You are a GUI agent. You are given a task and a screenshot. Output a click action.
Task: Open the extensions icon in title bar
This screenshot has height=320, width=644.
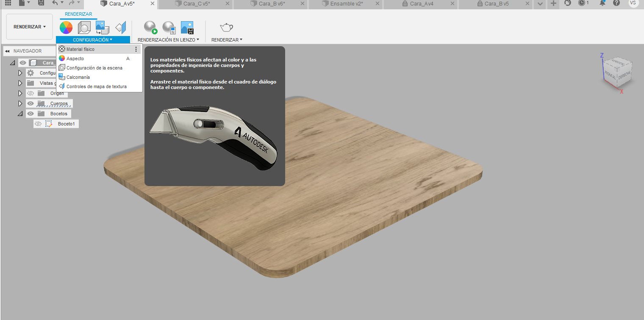tap(568, 3)
